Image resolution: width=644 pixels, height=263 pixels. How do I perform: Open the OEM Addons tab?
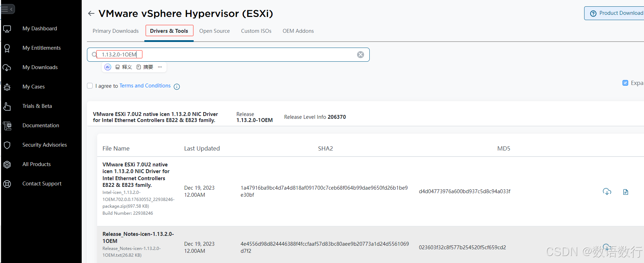298,31
